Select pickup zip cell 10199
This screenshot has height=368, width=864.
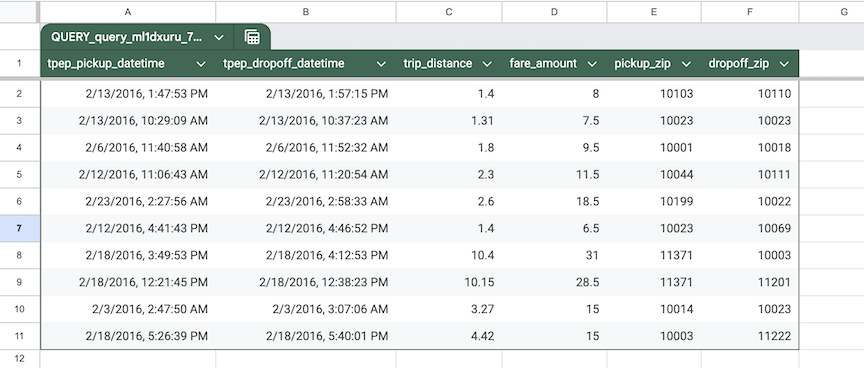pos(654,202)
